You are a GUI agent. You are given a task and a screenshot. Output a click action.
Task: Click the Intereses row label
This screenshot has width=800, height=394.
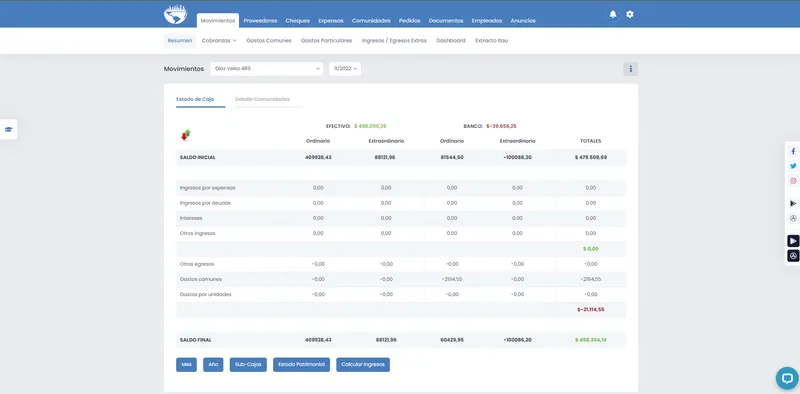click(191, 218)
